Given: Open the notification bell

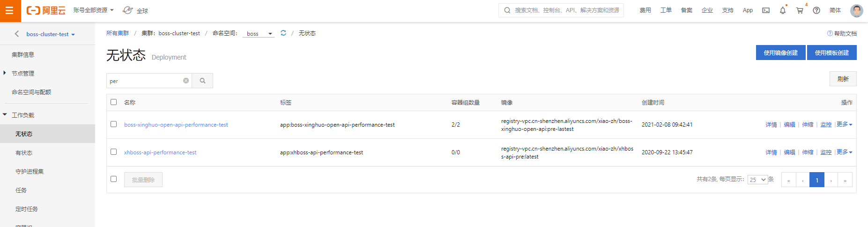Looking at the screenshot, I should [783, 10].
